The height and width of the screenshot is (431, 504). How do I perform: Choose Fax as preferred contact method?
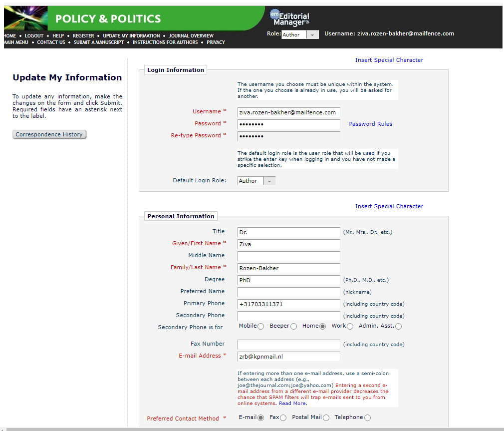pos(283,418)
